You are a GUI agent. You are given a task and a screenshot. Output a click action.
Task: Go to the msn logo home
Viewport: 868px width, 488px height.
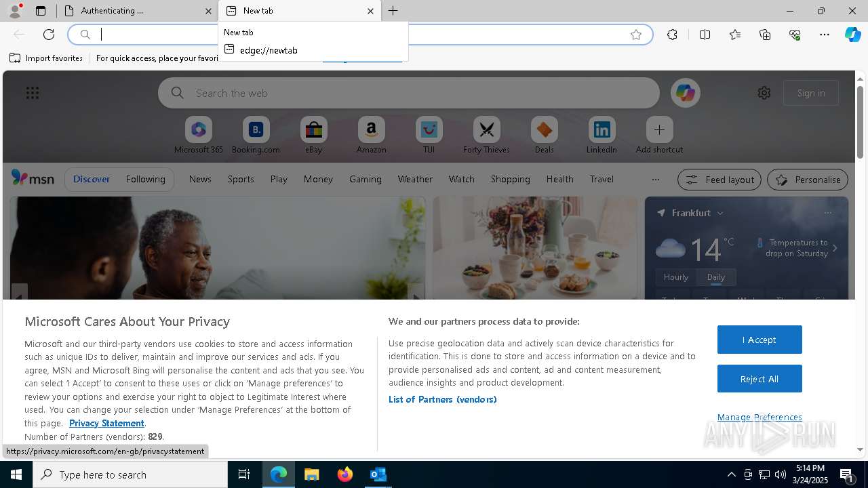[33, 178]
